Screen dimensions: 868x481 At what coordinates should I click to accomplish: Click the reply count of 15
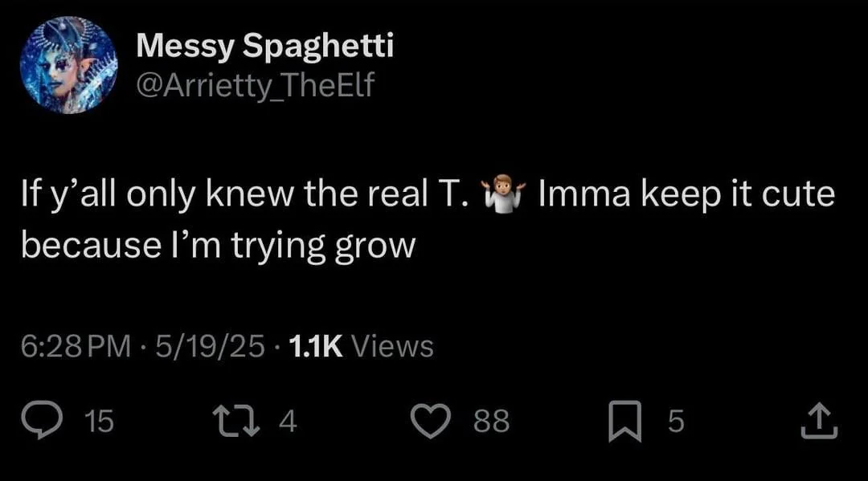coord(100,422)
